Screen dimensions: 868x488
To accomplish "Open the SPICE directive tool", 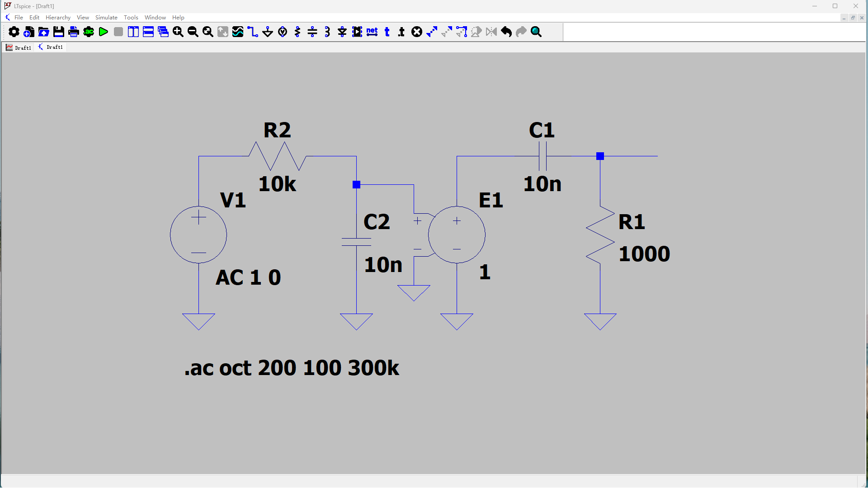I will point(401,32).
